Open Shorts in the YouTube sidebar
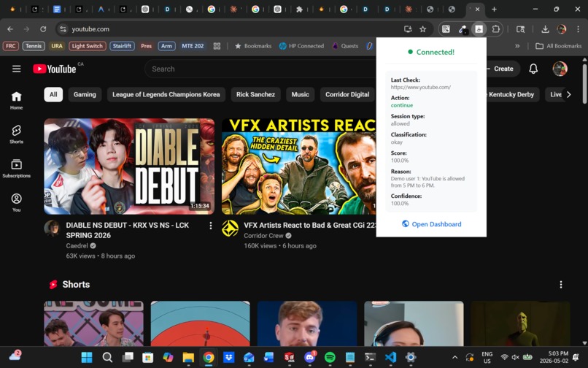Screen dimensions: 588x368 [x=16, y=134]
